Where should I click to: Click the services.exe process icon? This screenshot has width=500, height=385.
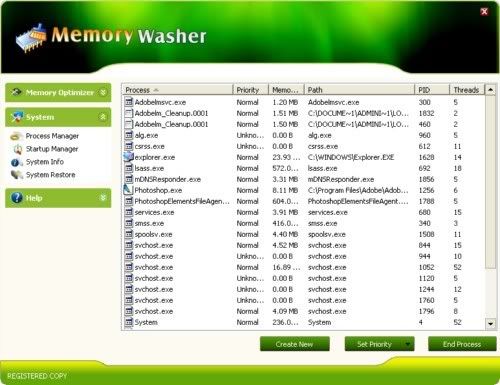coord(129,212)
